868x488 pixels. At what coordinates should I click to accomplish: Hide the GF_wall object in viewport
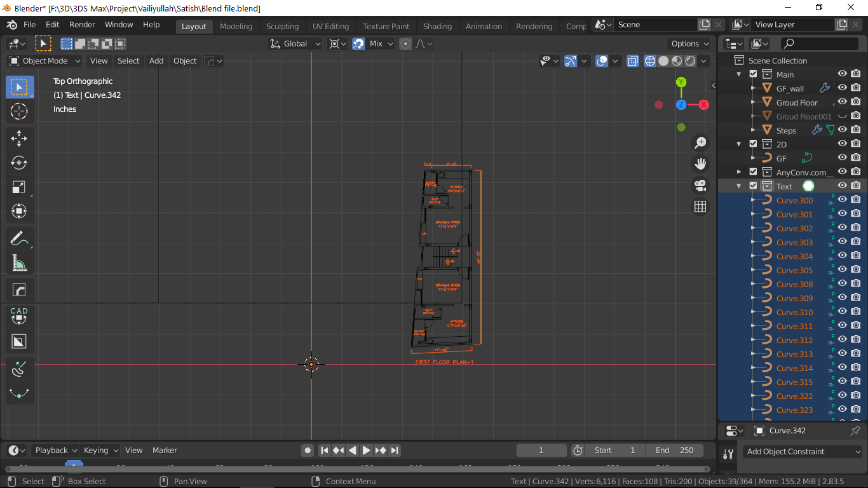pyautogui.click(x=843, y=88)
